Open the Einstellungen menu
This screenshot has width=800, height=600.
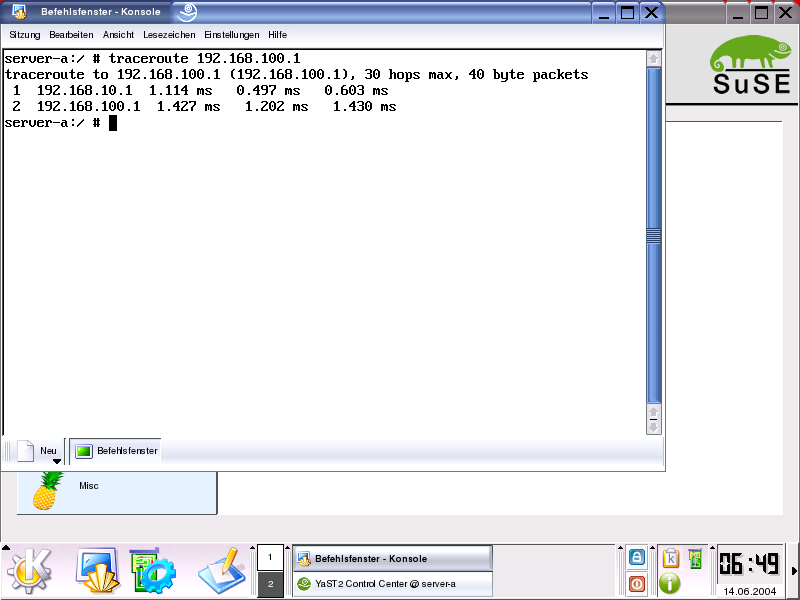(x=231, y=35)
